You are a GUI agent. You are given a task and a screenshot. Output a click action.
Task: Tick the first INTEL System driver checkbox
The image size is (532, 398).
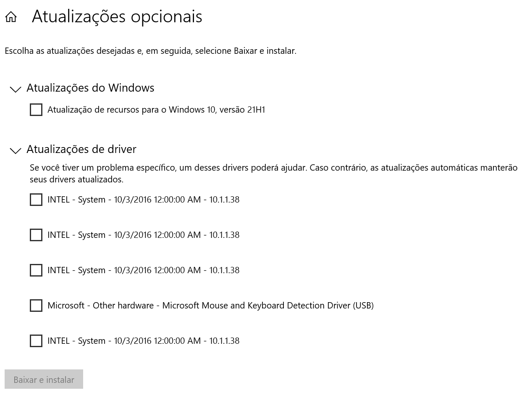coord(36,200)
